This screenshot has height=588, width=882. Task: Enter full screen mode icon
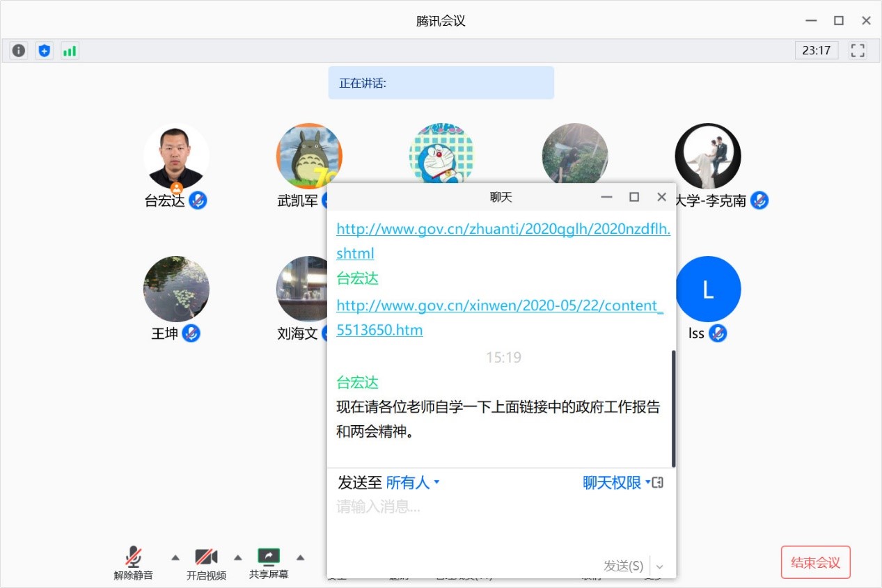tap(858, 50)
